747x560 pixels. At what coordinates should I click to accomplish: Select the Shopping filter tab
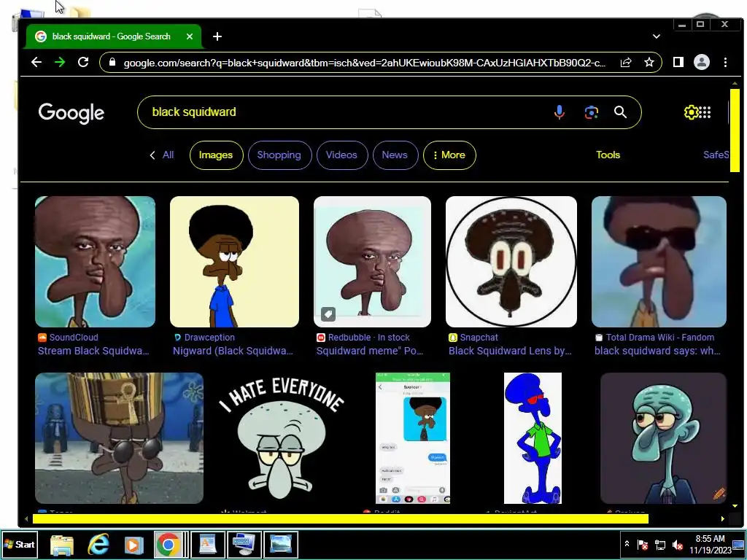pyautogui.click(x=279, y=155)
